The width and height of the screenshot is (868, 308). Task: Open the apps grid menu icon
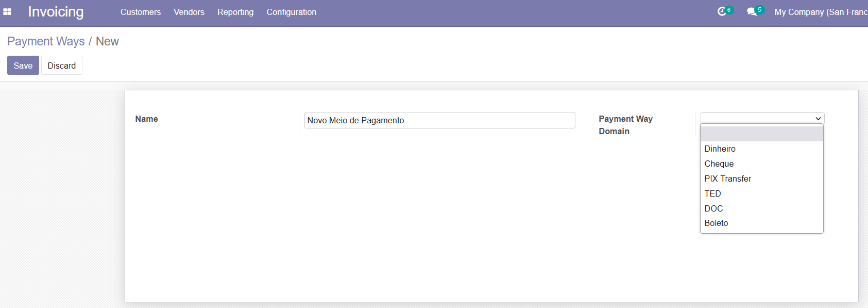[x=7, y=12]
